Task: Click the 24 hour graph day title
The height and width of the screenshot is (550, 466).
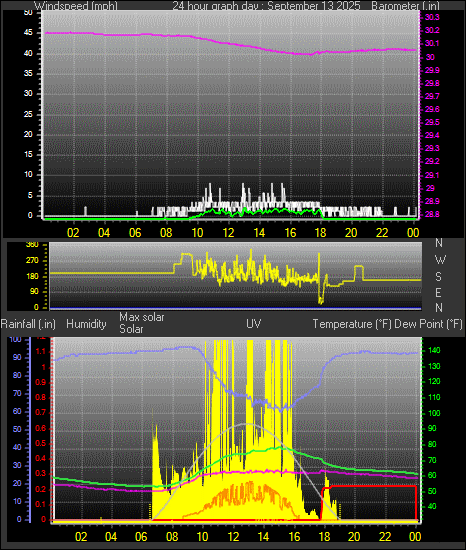Action: pyautogui.click(x=266, y=6)
